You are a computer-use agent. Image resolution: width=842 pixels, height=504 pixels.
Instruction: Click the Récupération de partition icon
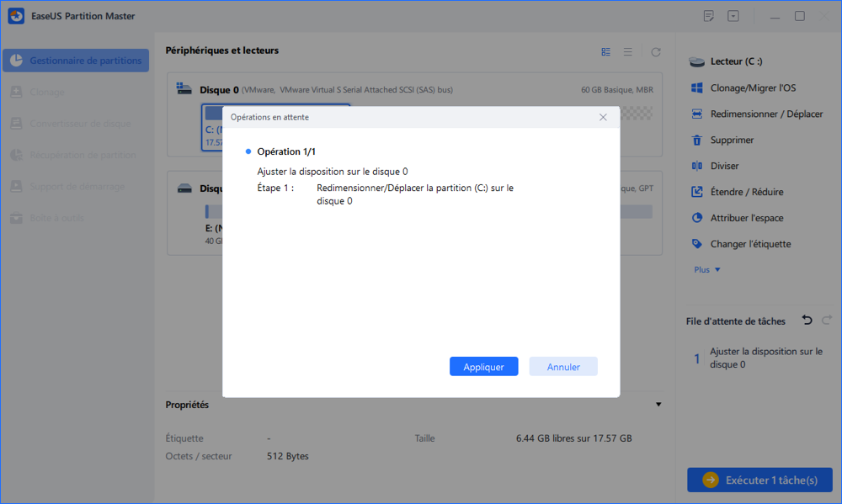pyautogui.click(x=16, y=155)
